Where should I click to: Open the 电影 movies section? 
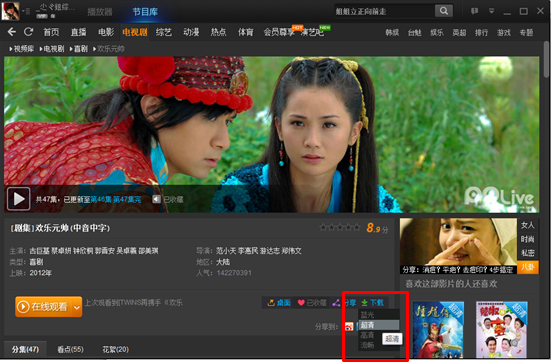coord(106,32)
